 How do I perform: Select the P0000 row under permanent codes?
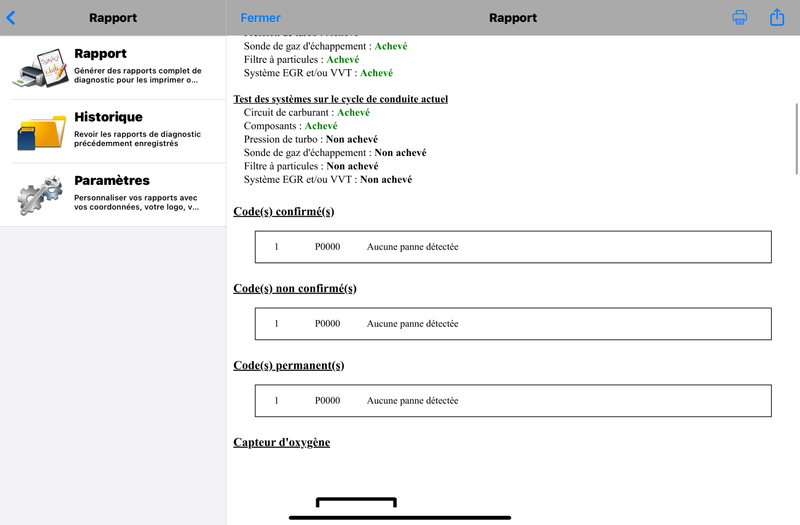(513, 400)
